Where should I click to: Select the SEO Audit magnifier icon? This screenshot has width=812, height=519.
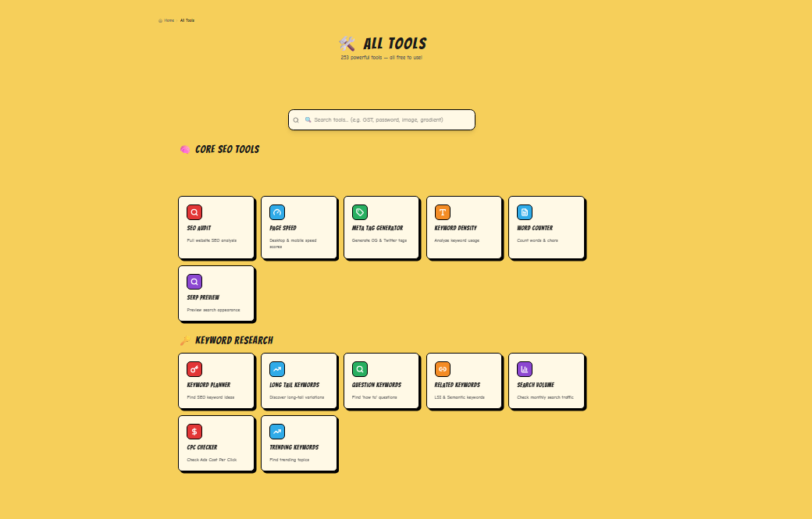[194, 212]
